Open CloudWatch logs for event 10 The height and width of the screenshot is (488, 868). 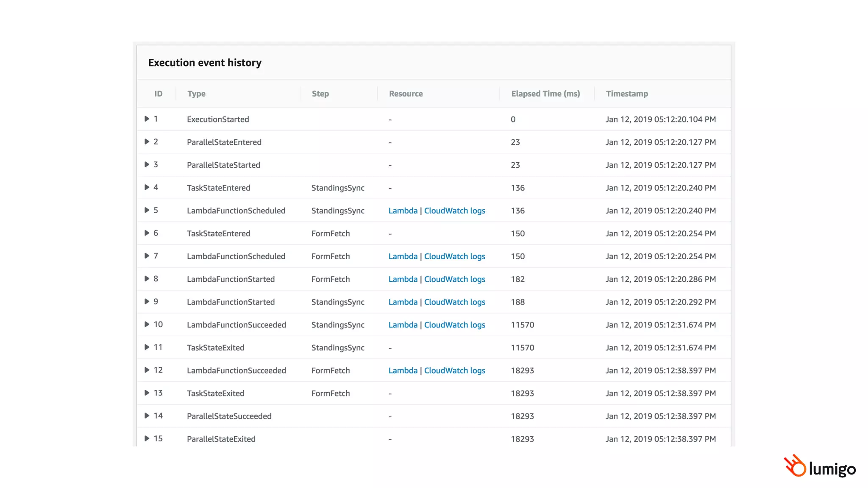pyautogui.click(x=454, y=325)
